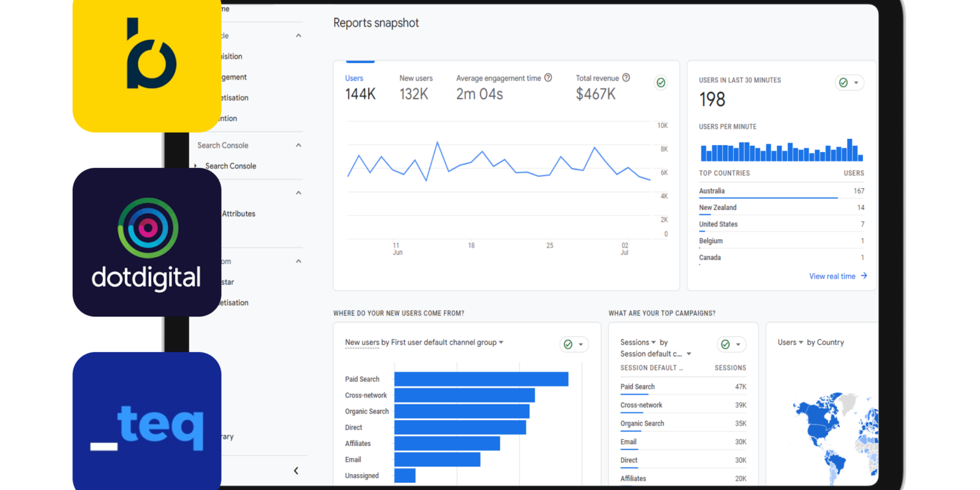Open Search Console item in sidebar

pos(230,166)
